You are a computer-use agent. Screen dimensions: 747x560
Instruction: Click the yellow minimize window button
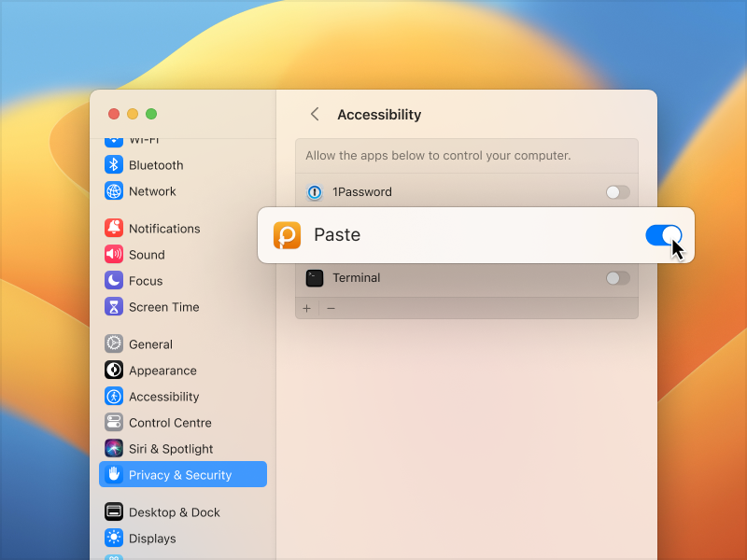[x=133, y=114]
